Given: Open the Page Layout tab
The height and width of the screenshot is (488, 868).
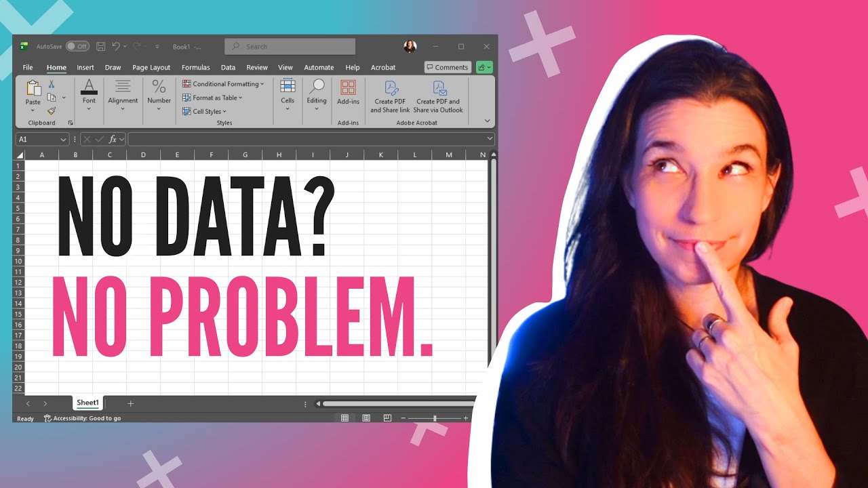Looking at the screenshot, I should click(151, 67).
